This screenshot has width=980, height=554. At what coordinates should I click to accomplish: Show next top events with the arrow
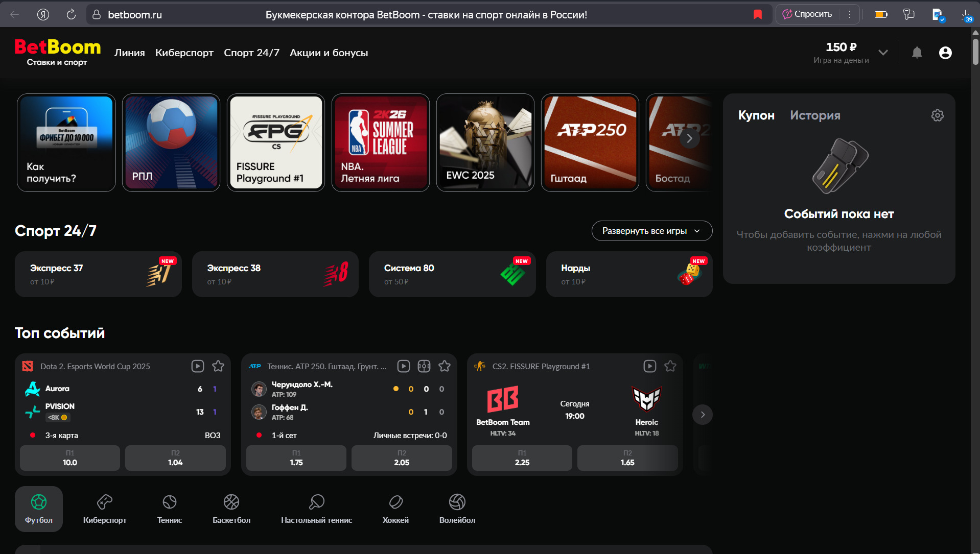click(x=703, y=415)
